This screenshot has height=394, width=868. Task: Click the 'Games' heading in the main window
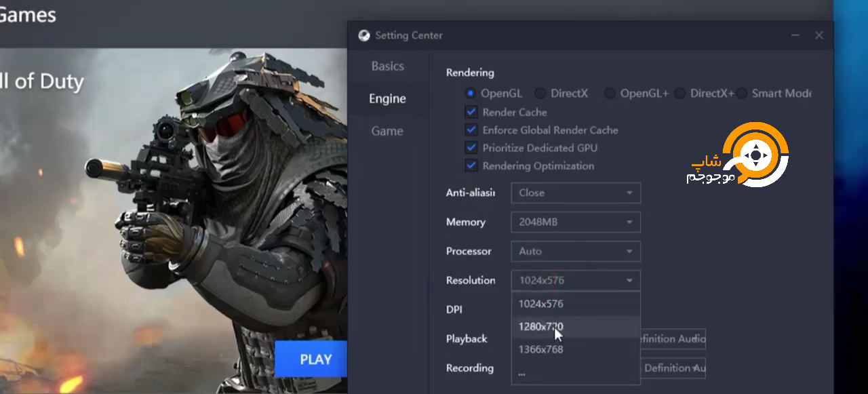pyautogui.click(x=27, y=14)
